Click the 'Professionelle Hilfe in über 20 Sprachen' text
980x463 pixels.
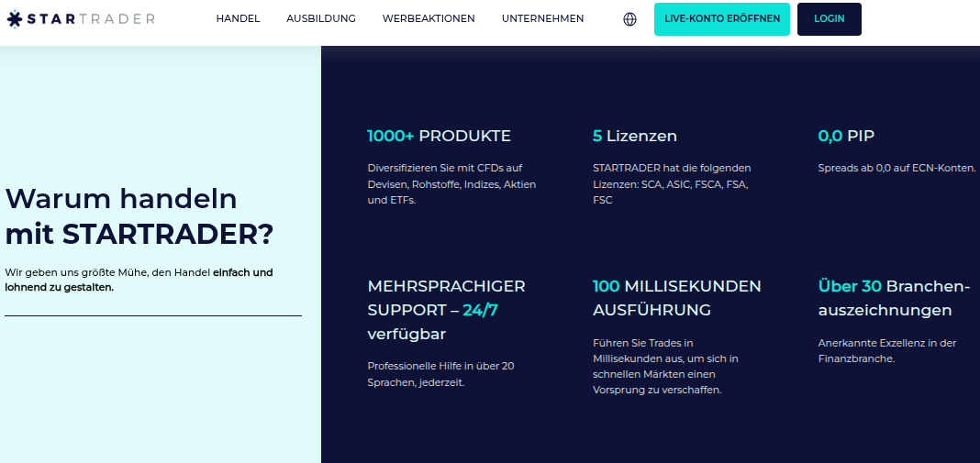[440, 374]
